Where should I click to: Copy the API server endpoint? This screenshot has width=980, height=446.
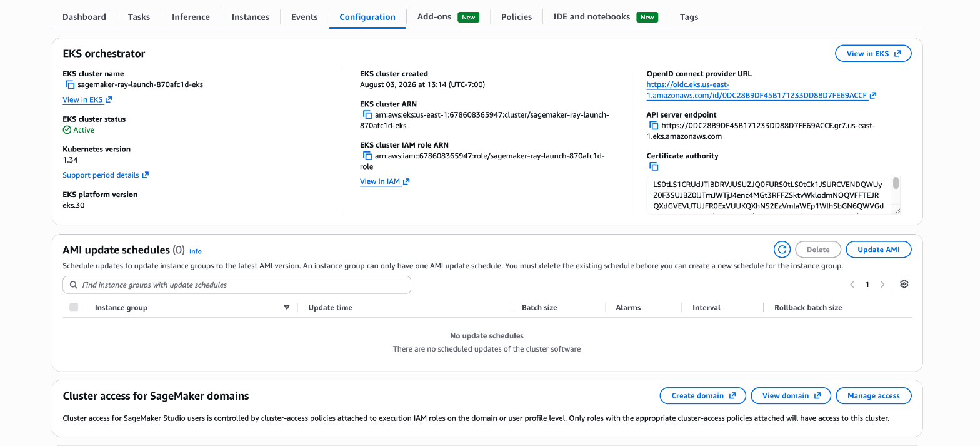654,126
